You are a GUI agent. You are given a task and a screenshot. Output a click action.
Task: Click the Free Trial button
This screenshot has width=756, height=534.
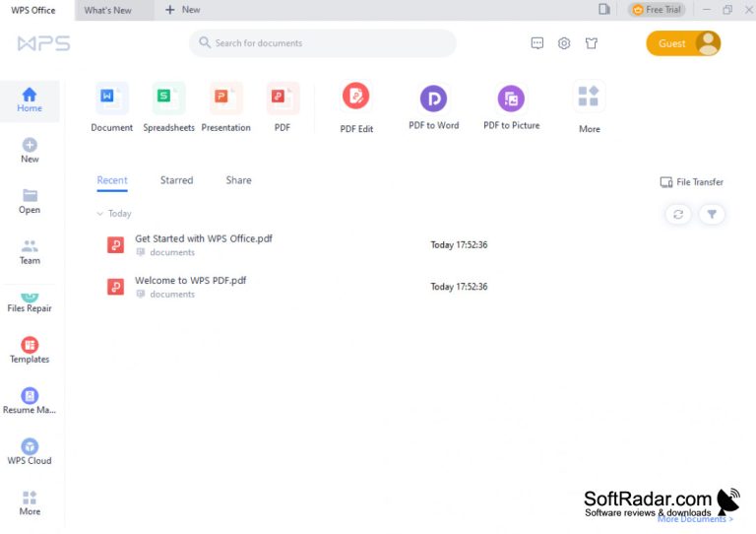(657, 10)
